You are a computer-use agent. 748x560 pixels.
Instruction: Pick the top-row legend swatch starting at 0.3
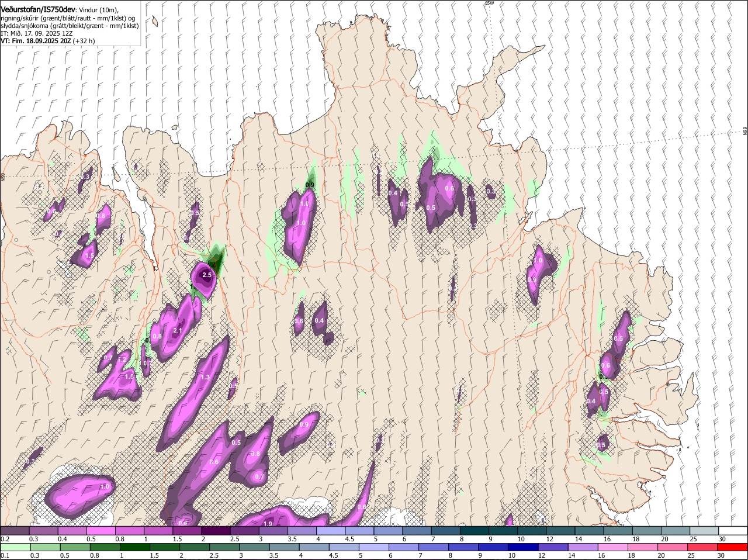point(43,531)
